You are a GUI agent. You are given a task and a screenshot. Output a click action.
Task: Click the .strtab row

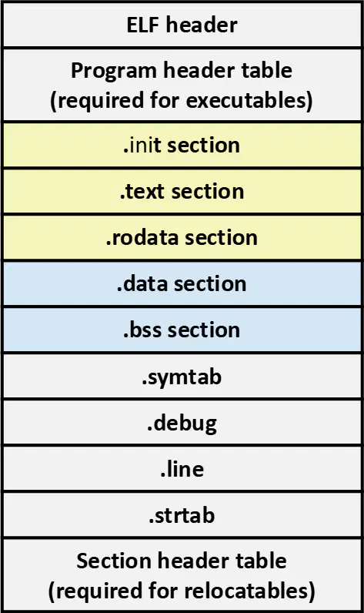pos(182,515)
